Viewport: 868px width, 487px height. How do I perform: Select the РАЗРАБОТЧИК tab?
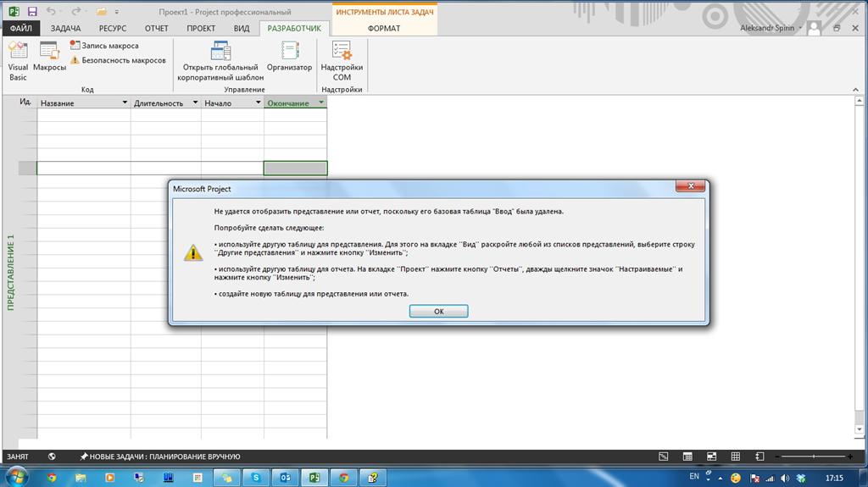294,28
